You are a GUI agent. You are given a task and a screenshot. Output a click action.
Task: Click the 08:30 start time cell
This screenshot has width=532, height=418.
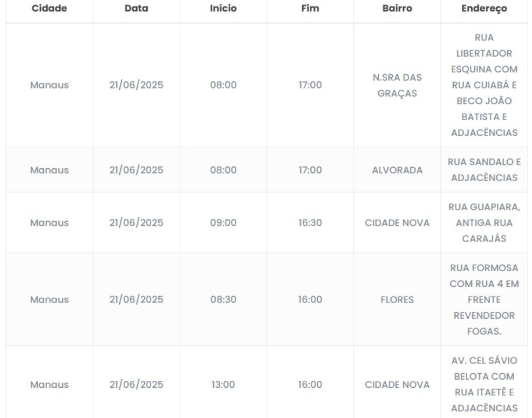click(223, 299)
